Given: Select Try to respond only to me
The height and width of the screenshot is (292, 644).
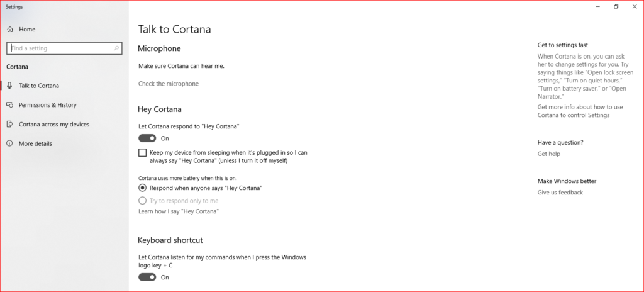Looking at the screenshot, I should [143, 201].
